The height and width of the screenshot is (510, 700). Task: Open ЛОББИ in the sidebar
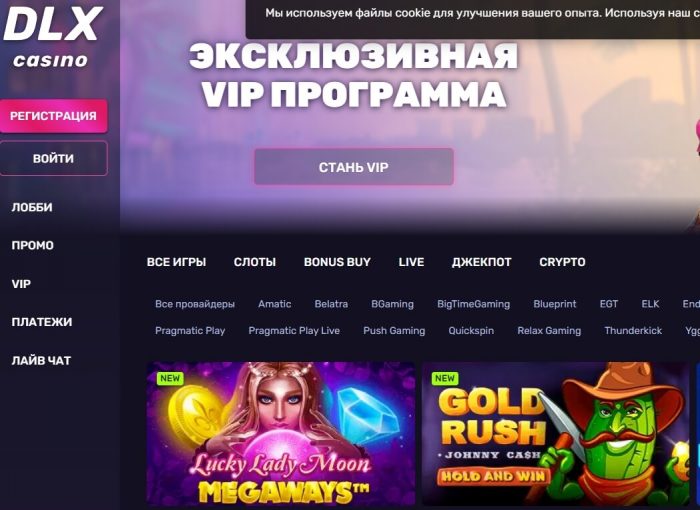[x=32, y=207]
